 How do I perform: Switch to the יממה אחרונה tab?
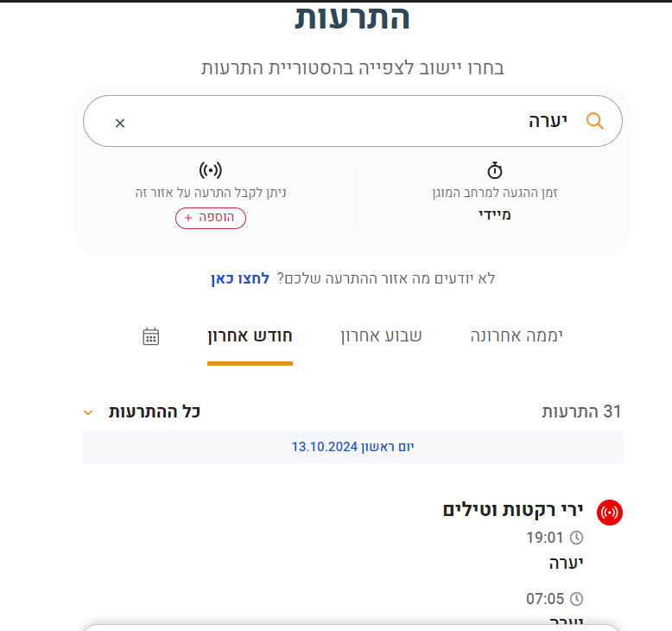point(517,336)
